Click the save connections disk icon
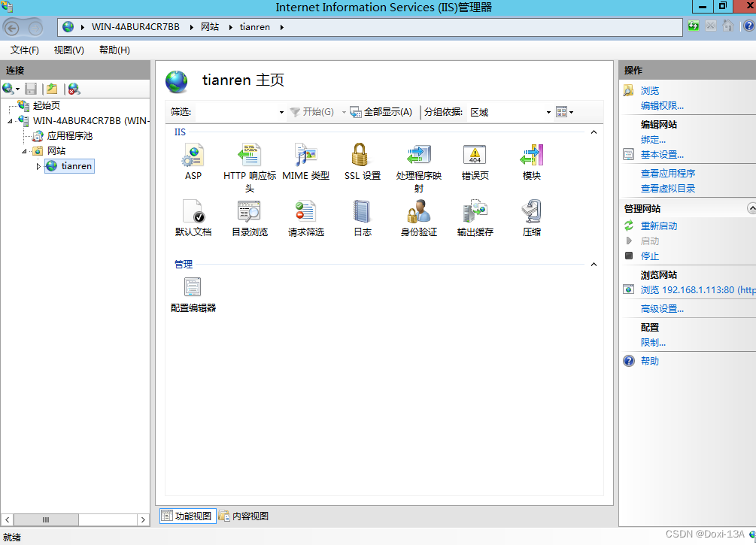The image size is (756, 545). pos(32,89)
